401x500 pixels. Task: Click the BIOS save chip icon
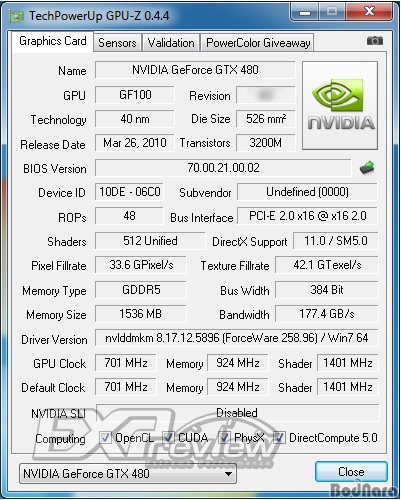pyautogui.click(x=367, y=168)
